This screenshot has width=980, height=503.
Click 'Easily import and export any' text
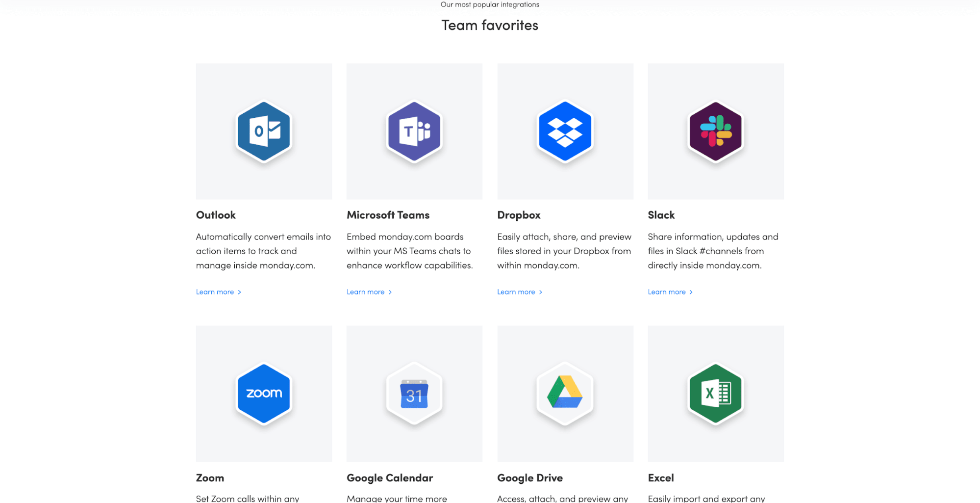coord(706,499)
